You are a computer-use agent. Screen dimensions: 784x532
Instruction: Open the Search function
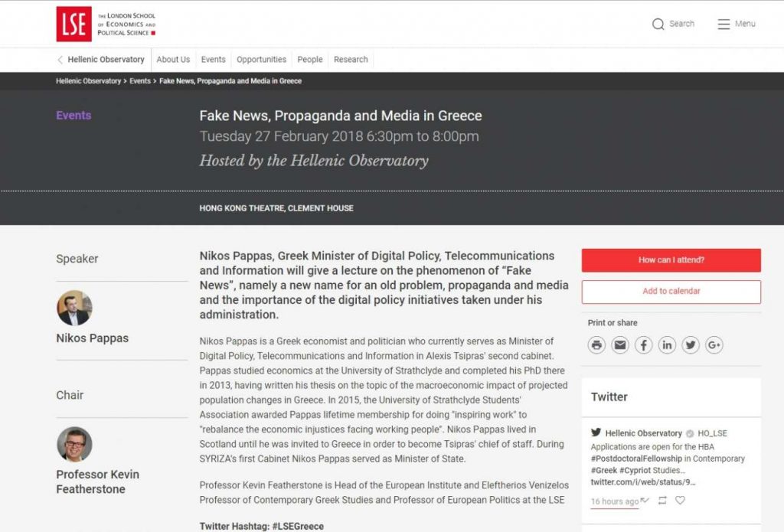coord(672,24)
